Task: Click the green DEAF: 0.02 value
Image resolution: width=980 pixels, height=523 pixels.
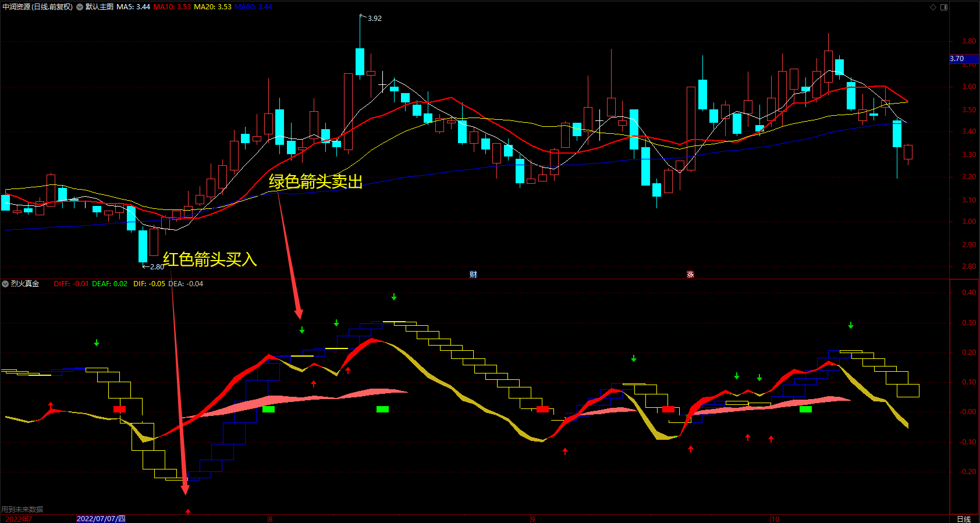Action: coord(109,284)
